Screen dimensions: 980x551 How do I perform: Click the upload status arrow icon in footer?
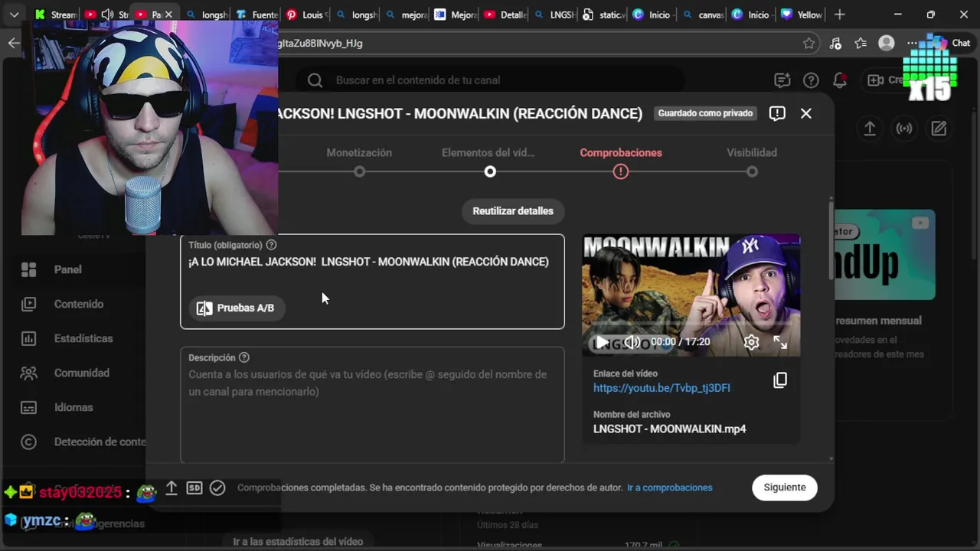point(171,487)
